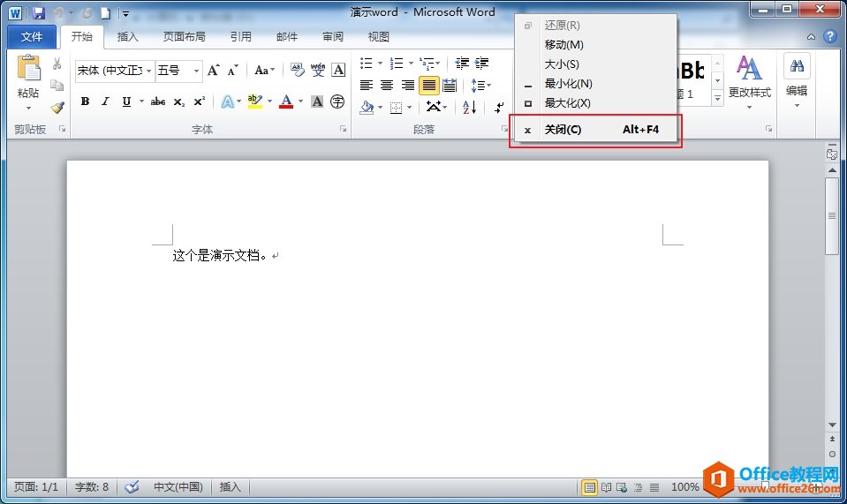This screenshot has width=847, height=504.
Task: Click the Grow Font icon
Action: 214,71
